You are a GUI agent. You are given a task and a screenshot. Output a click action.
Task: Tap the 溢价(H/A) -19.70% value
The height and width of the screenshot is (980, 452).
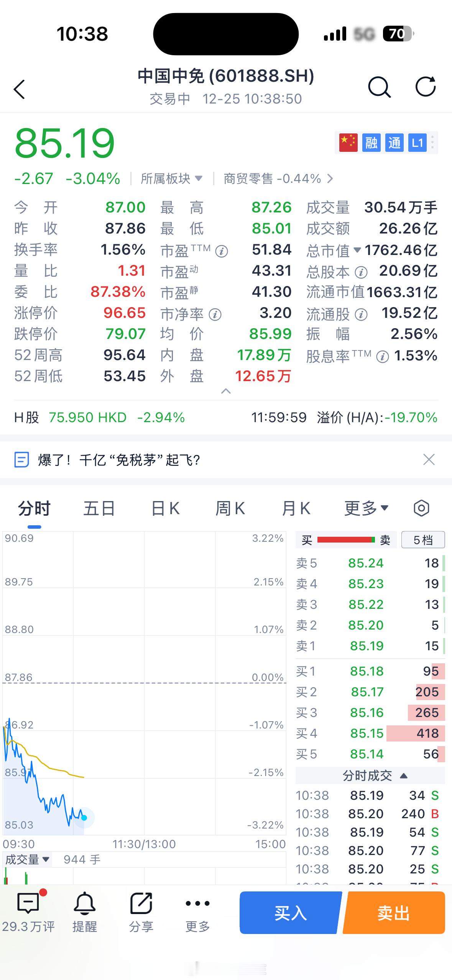(411, 417)
